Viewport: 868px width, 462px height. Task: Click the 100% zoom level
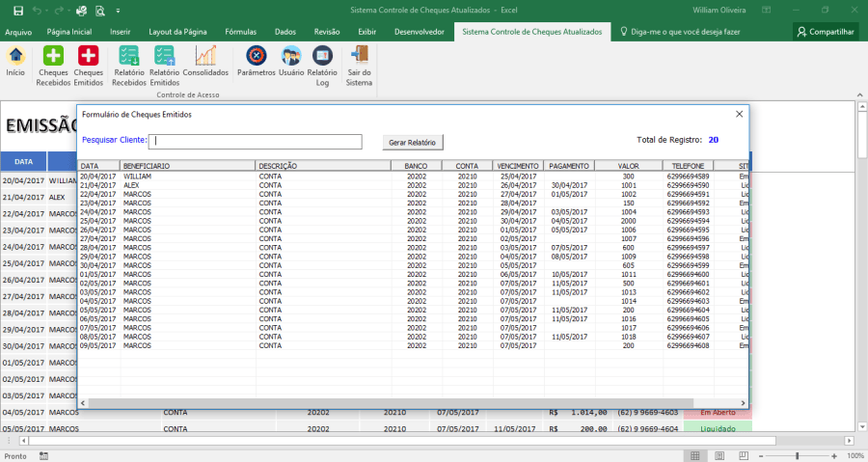tap(855, 456)
